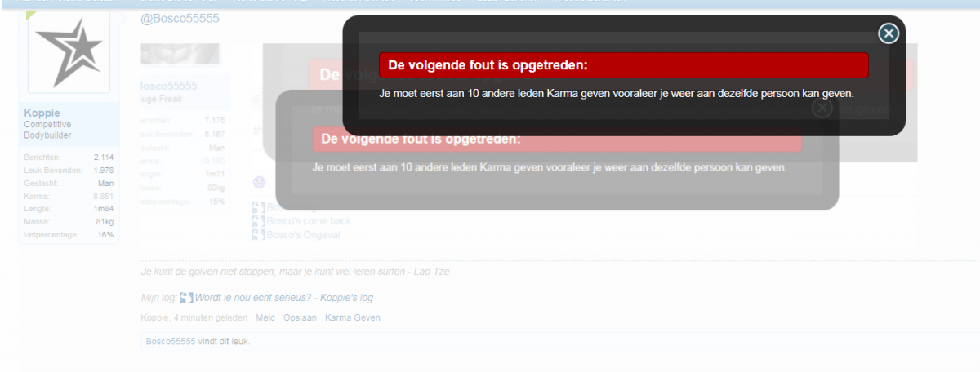
Task: Close the top error overlay with X
Action: pos(888,33)
